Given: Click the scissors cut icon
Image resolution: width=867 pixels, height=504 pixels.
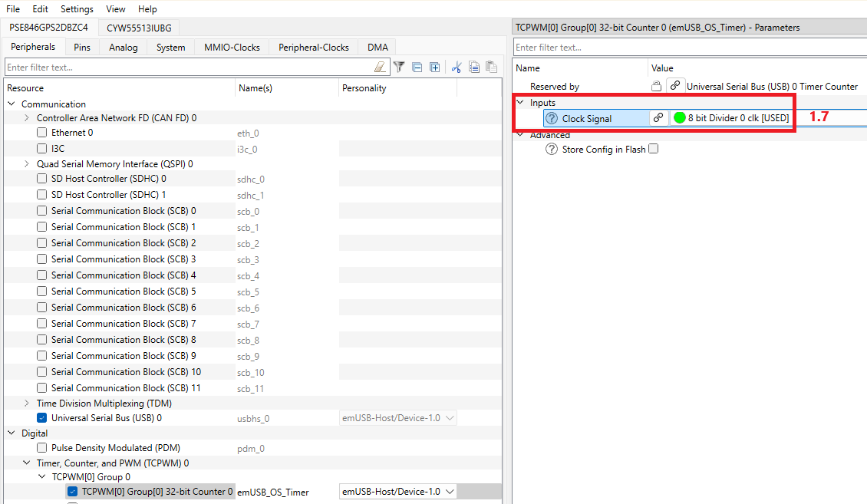Looking at the screenshot, I should click(456, 68).
